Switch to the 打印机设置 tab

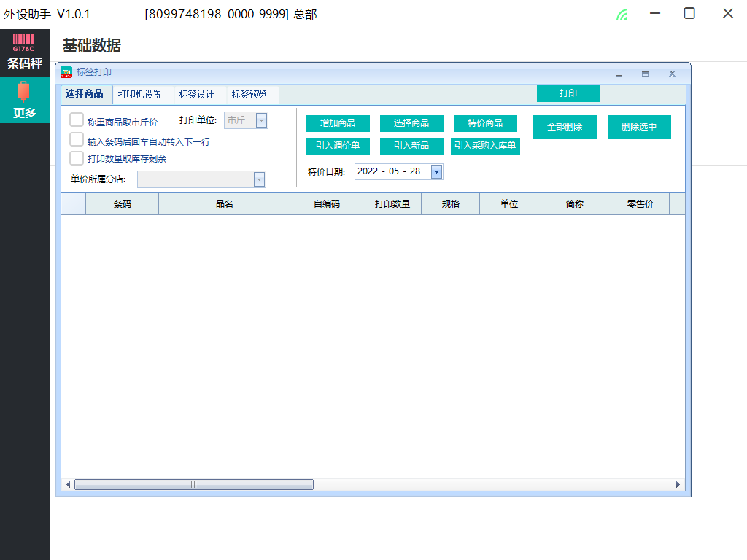[x=140, y=94]
